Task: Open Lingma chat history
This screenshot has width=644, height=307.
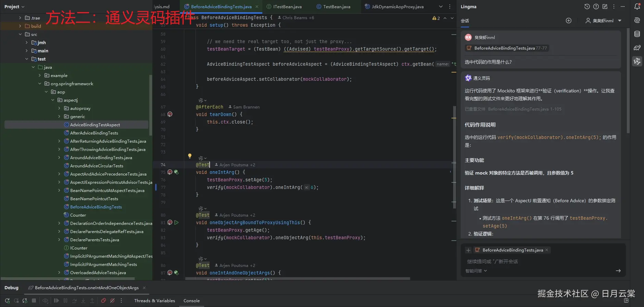Action: tap(587, 7)
